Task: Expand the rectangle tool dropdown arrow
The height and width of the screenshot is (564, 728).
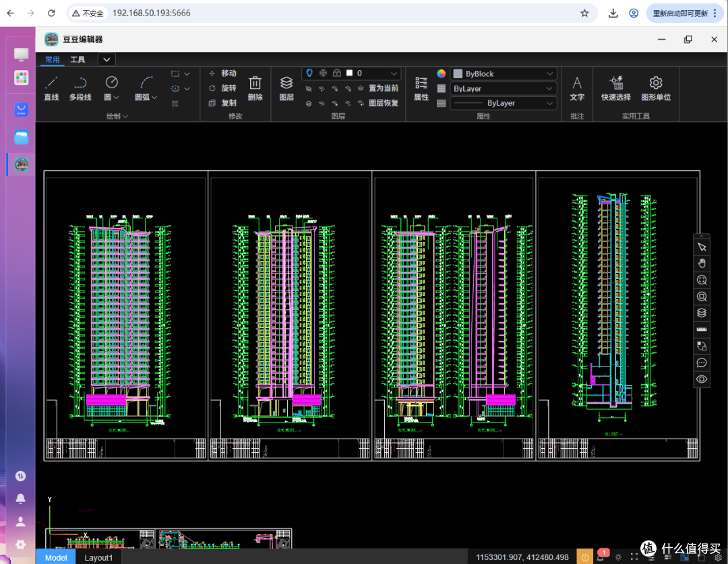Action: (187, 74)
